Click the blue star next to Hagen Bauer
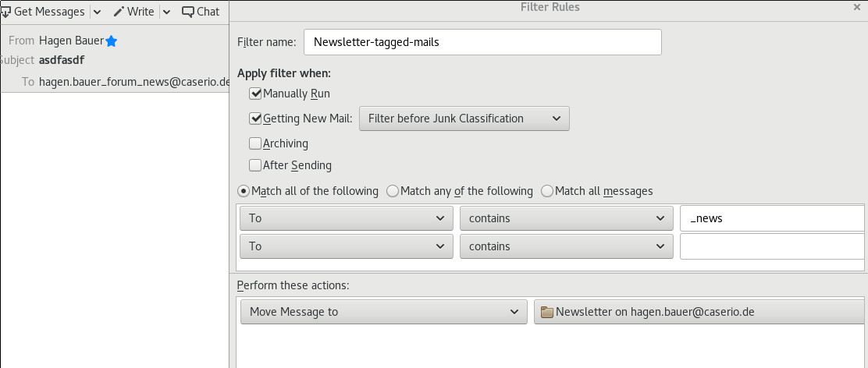The image size is (868, 368). 112,41
